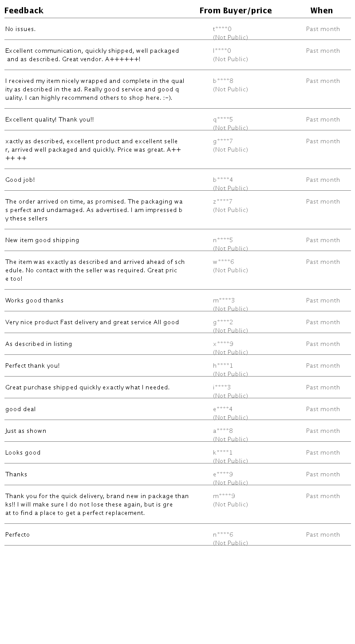This screenshot has width=355, height=644.
Task: Open buyer b****8 entry
Action: [223, 81]
